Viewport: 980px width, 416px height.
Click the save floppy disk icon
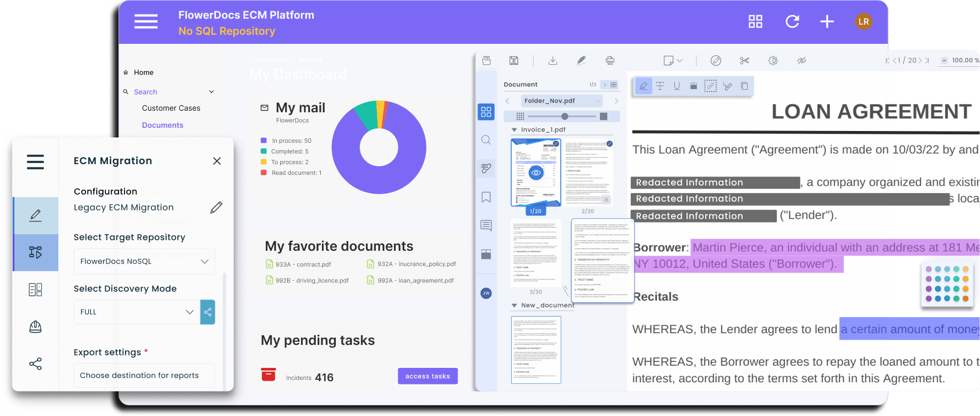pyautogui.click(x=514, y=60)
